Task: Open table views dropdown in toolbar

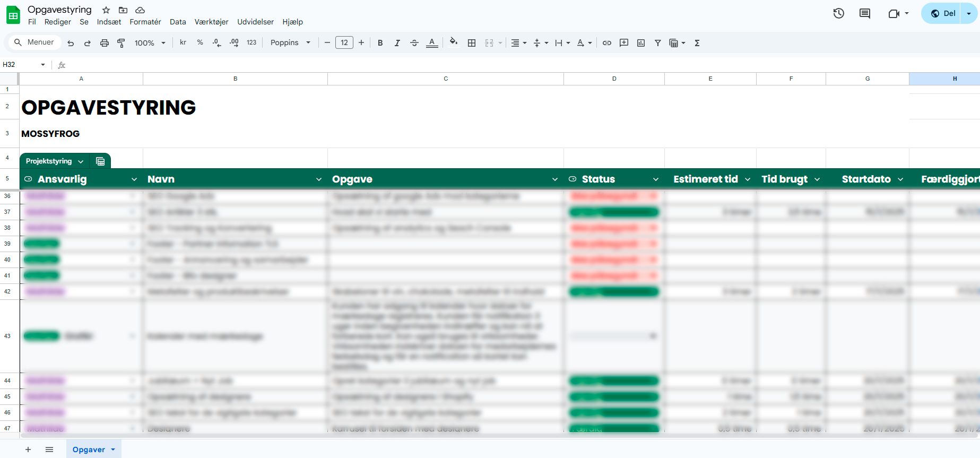Action: pos(677,43)
